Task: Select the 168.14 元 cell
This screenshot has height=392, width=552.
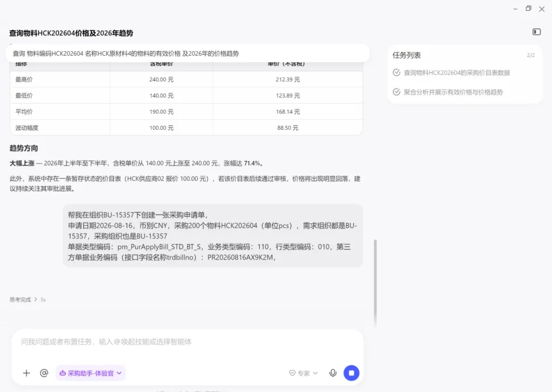Action: (x=288, y=112)
